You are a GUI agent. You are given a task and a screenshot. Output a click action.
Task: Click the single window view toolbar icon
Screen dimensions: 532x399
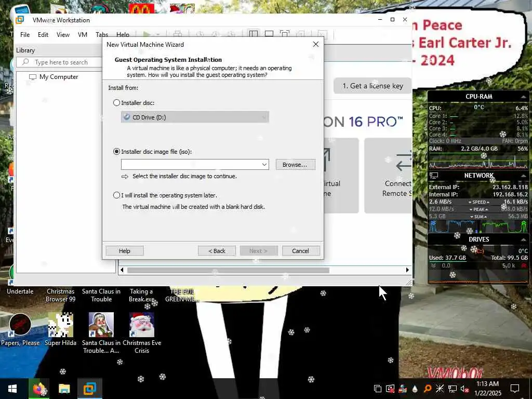coord(269,34)
